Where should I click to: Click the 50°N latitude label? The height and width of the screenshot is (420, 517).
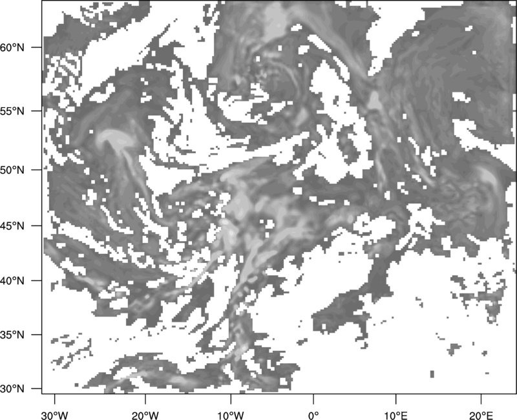click(x=12, y=170)
